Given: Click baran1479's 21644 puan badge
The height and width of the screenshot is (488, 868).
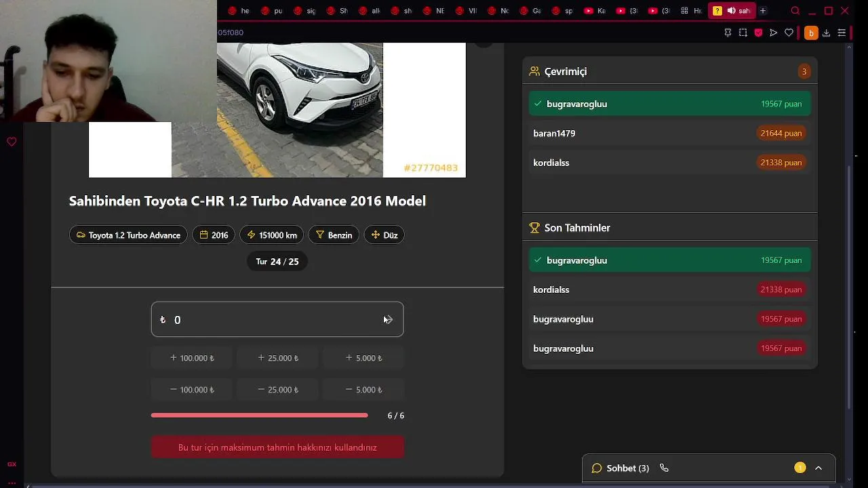Looking at the screenshot, I should tap(781, 134).
